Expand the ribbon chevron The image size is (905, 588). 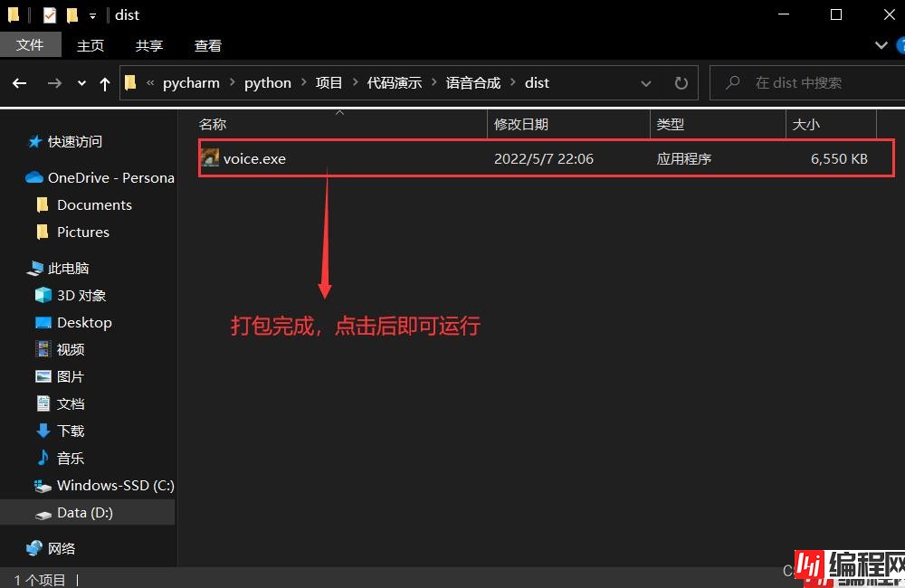(881, 45)
